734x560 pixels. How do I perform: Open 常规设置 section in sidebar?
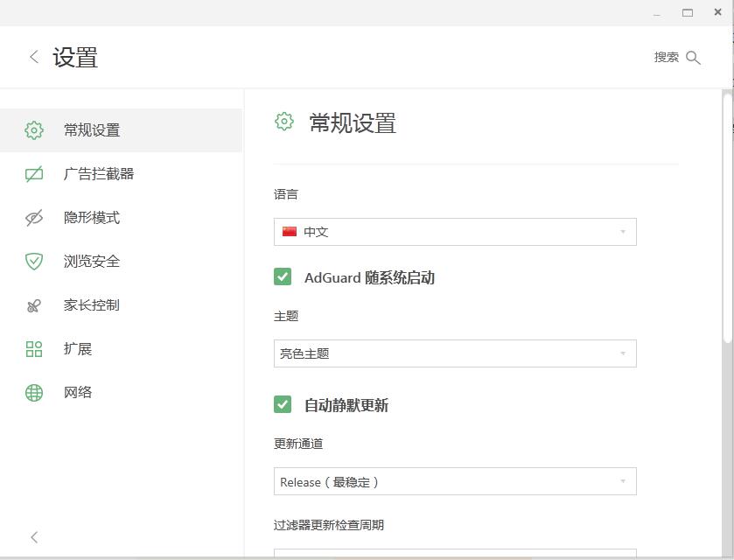coord(122,130)
